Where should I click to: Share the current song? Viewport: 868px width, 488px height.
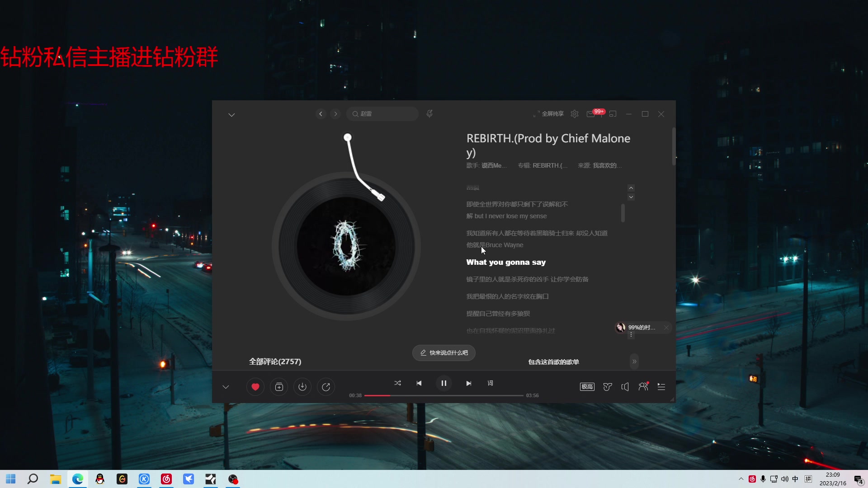(x=326, y=387)
